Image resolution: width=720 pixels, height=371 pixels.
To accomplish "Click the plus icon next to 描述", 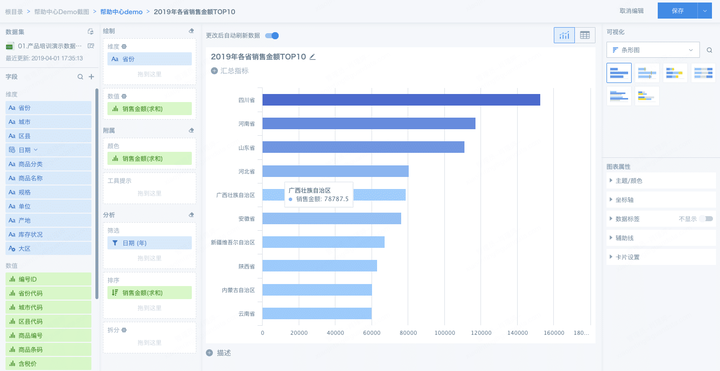I will coord(209,353).
